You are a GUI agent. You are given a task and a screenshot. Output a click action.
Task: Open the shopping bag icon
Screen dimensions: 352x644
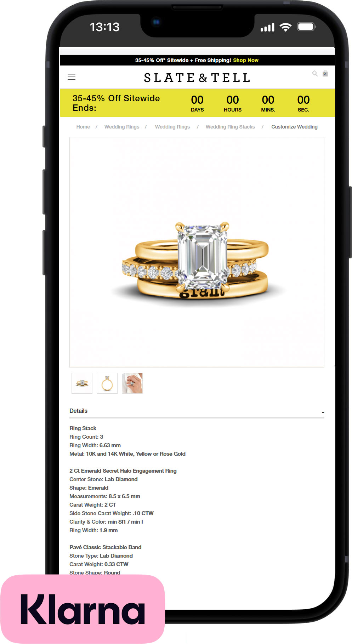325,73
